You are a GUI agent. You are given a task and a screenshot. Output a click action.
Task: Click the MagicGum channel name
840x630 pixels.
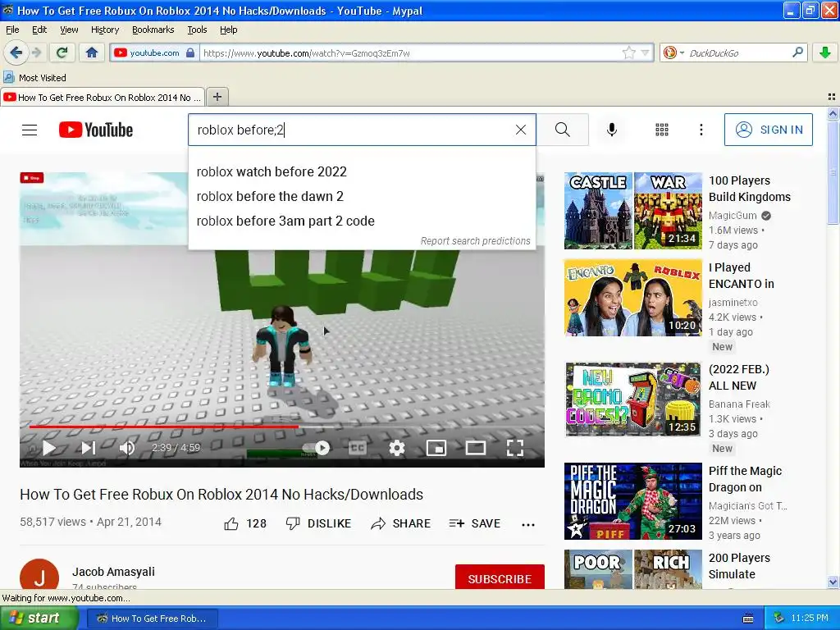(733, 216)
